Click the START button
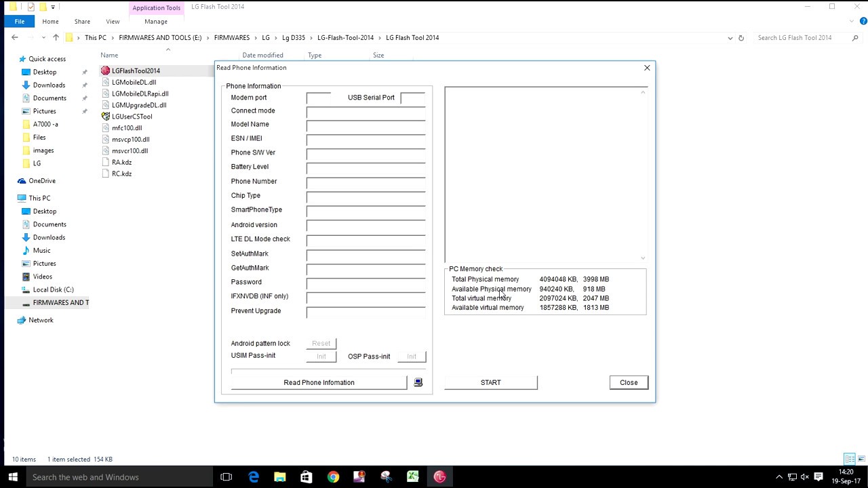Image resolution: width=868 pixels, height=488 pixels. point(490,383)
